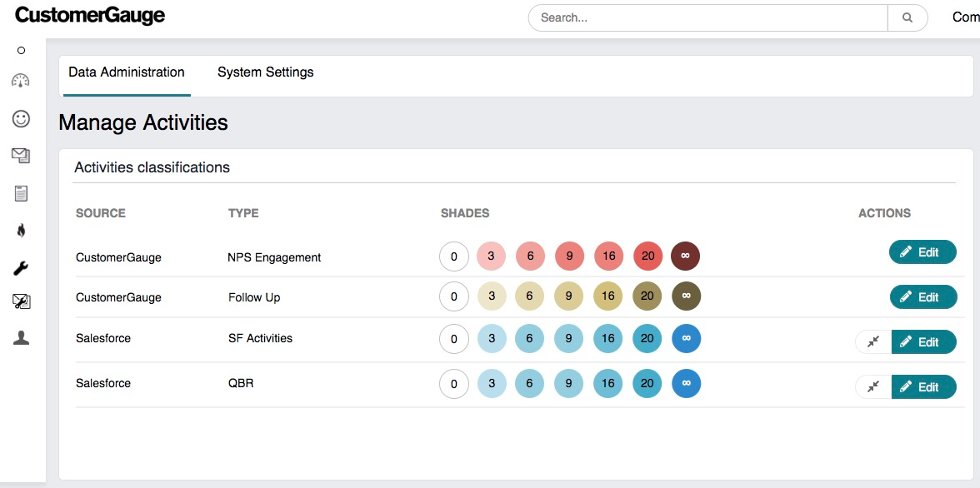
Task: Edit the QBR activity row
Action: pyautogui.click(x=923, y=386)
